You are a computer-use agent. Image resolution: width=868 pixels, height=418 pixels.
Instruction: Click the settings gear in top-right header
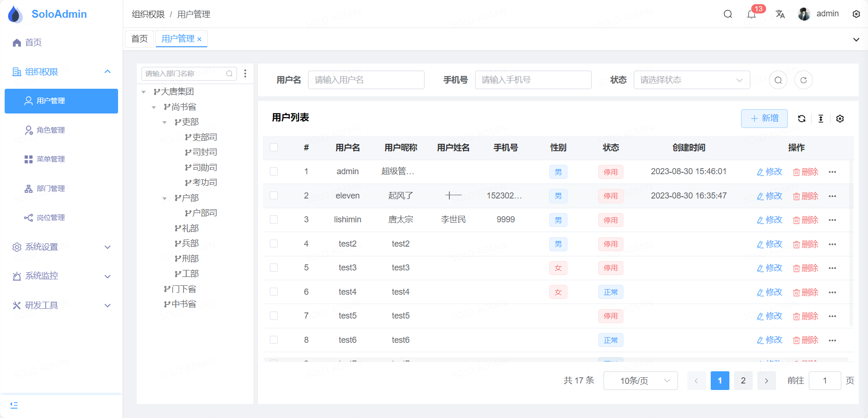tap(856, 14)
